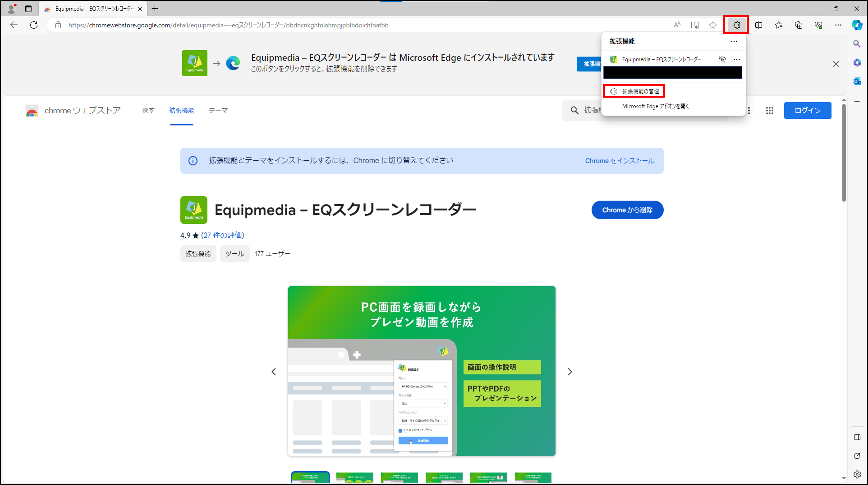The width and height of the screenshot is (868, 485).
Task: Open the Favorites list icon
Action: pos(779,25)
